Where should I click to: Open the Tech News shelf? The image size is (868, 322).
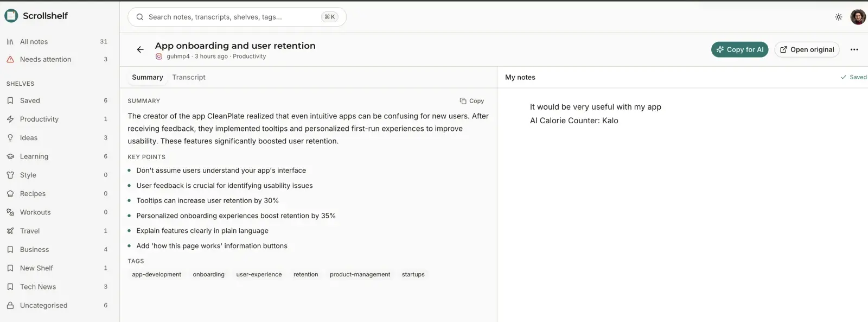pyautogui.click(x=57, y=287)
